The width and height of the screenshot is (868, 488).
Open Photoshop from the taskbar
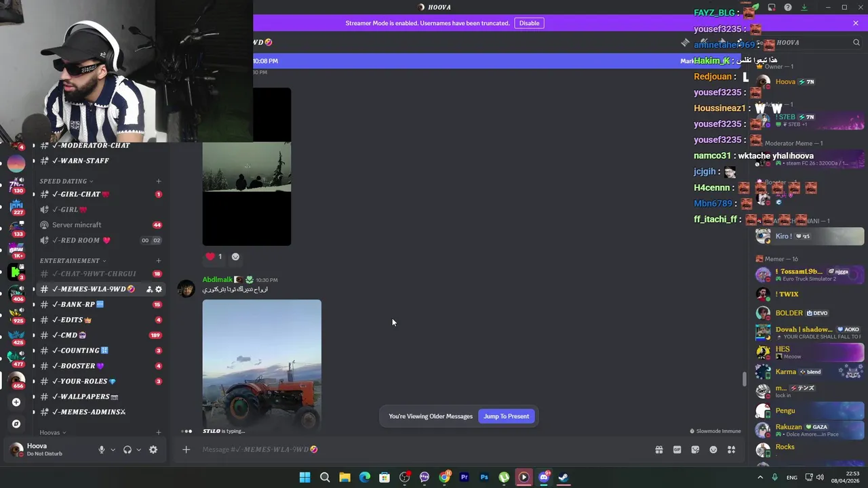pos(484,477)
